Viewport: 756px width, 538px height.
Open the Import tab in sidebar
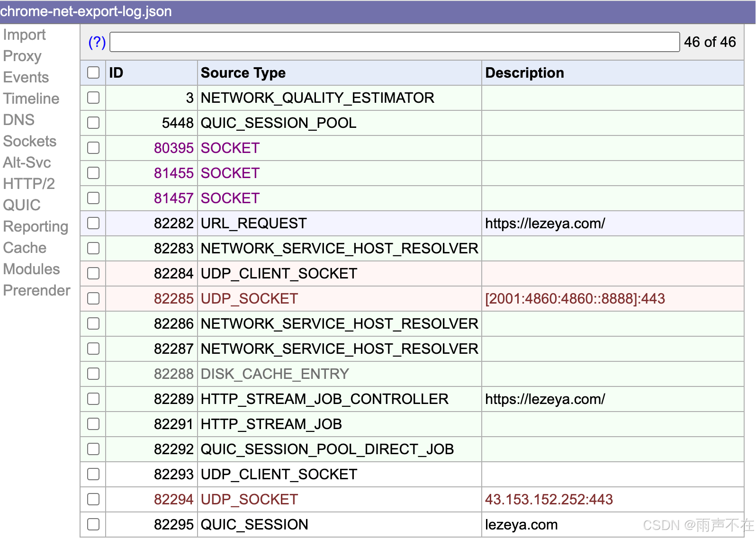point(24,35)
